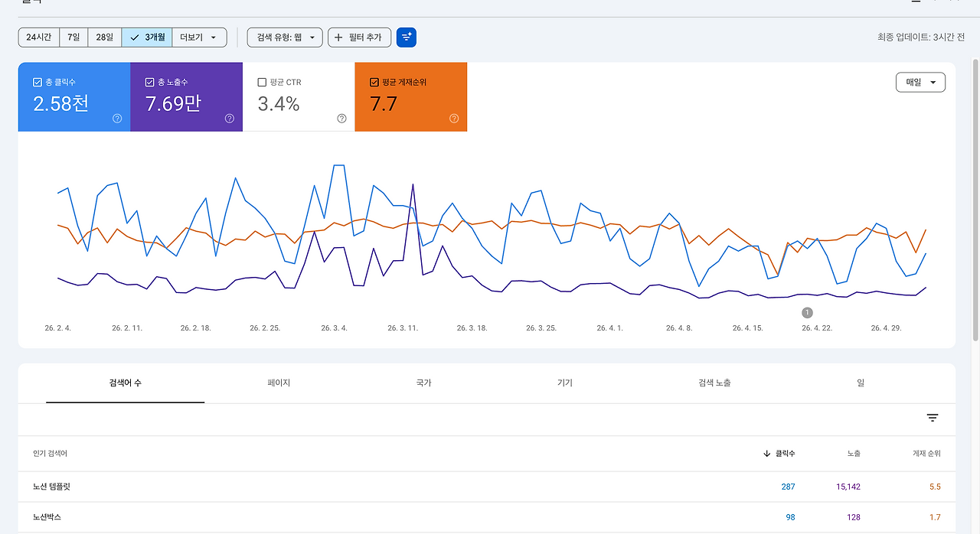This screenshot has width=980, height=534.
Task: Click the plus icon in 필터 추가
Action: [x=338, y=37]
